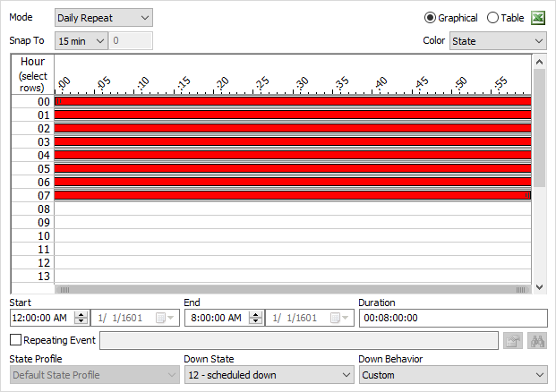
Task: Click the binoculars icon beside Repeating Event
Action: (538, 340)
